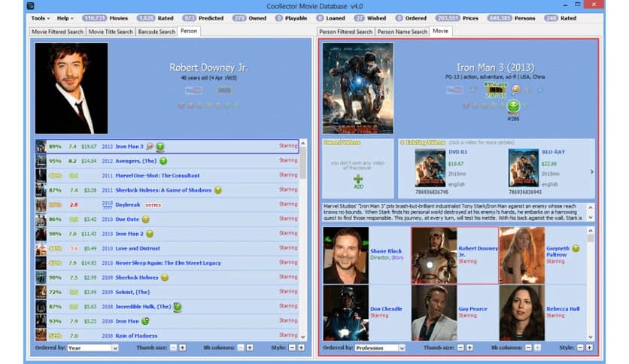Increase Nb columns in left panel
This screenshot has width=629, height=364.
(x=250, y=347)
